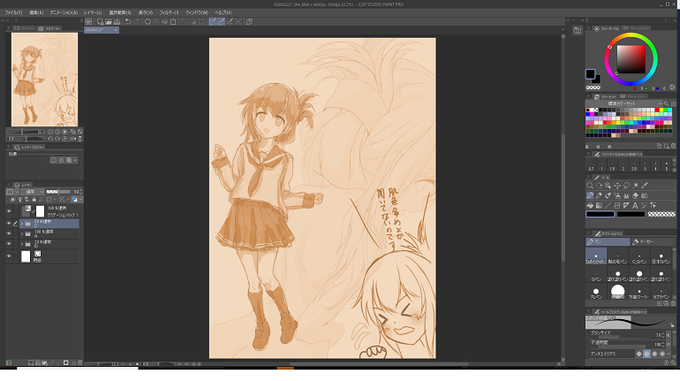The image size is (680, 381).
Task: Select the Auto select wand tool
Action: pos(635,186)
